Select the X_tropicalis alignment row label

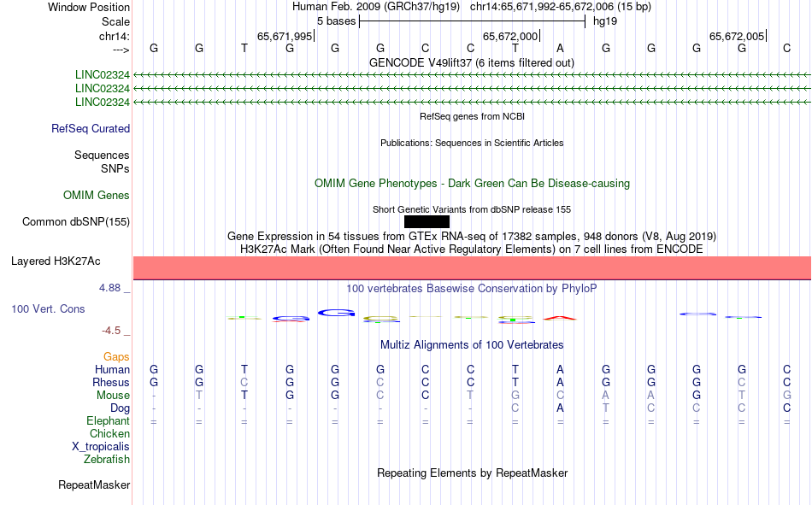click(101, 447)
